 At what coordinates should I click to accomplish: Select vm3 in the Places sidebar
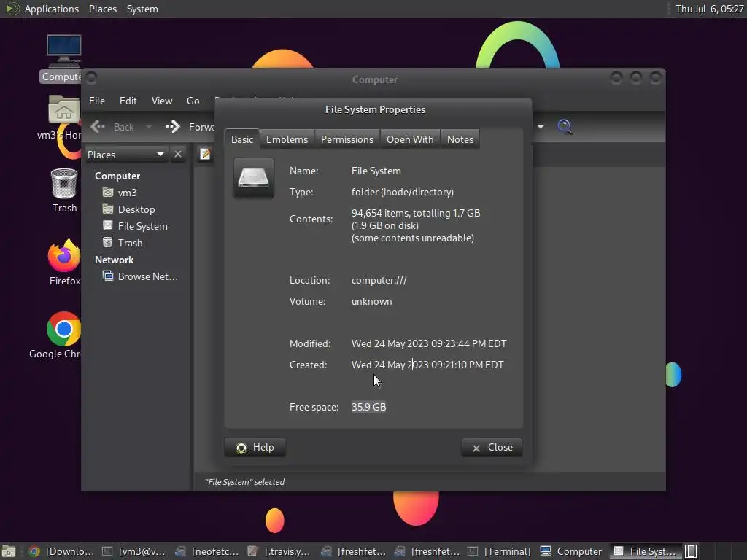127,192
